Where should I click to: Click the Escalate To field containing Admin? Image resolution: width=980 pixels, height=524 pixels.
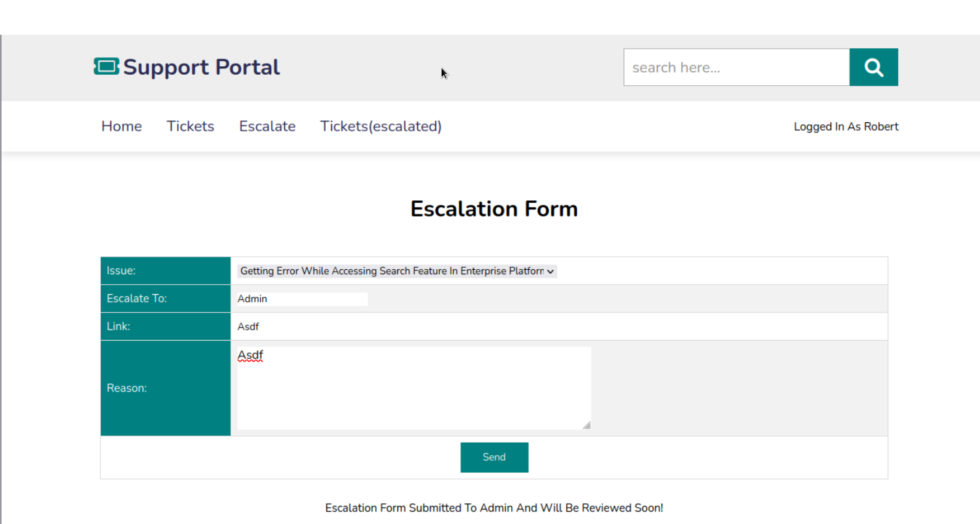coord(302,299)
